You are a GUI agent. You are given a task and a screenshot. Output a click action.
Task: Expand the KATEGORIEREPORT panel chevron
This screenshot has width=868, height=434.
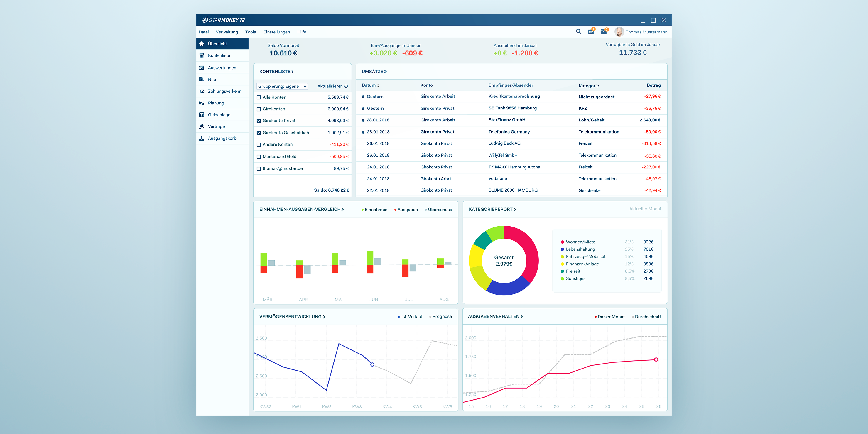tap(514, 209)
